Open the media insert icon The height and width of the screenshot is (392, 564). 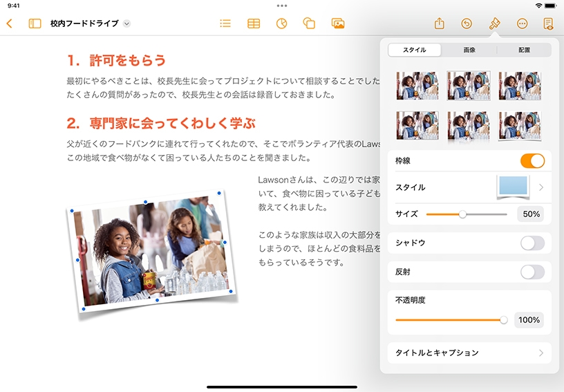(x=338, y=24)
